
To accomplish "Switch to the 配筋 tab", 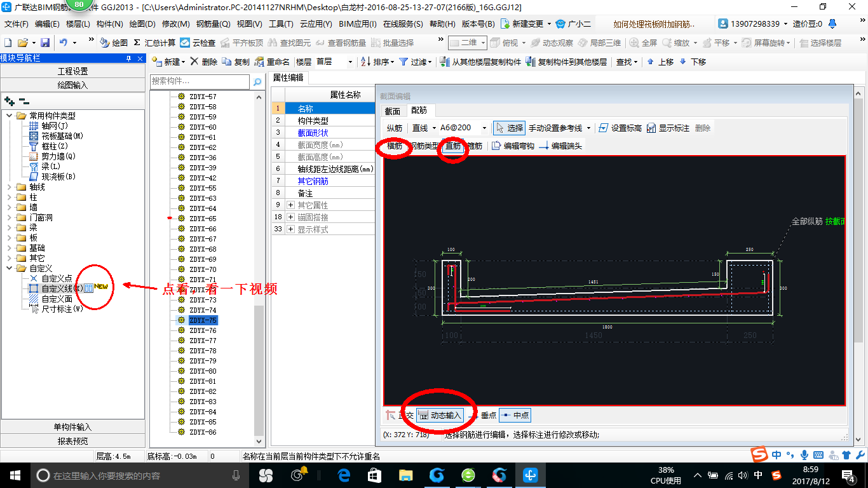I will click(x=419, y=111).
